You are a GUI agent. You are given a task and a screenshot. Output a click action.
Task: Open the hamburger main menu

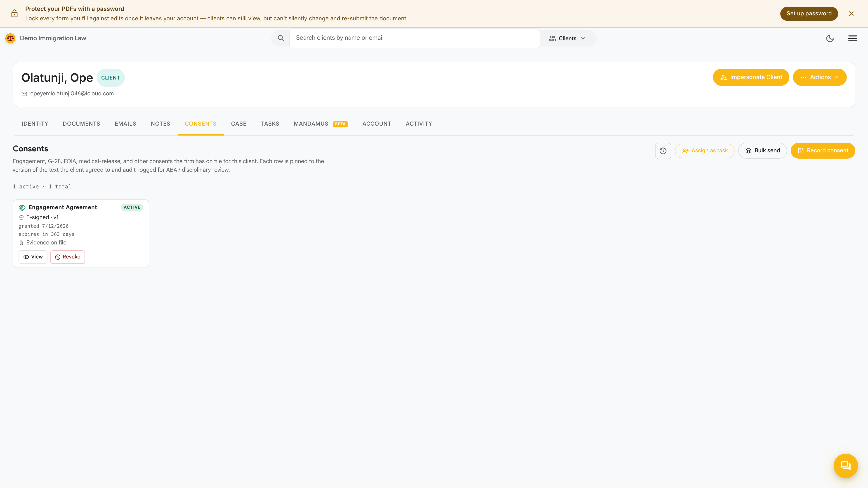pos(852,38)
